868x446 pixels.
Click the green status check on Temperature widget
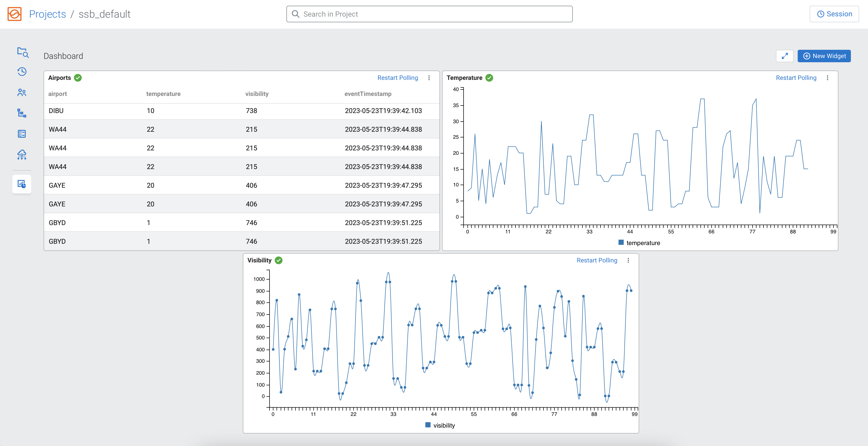pos(489,78)
